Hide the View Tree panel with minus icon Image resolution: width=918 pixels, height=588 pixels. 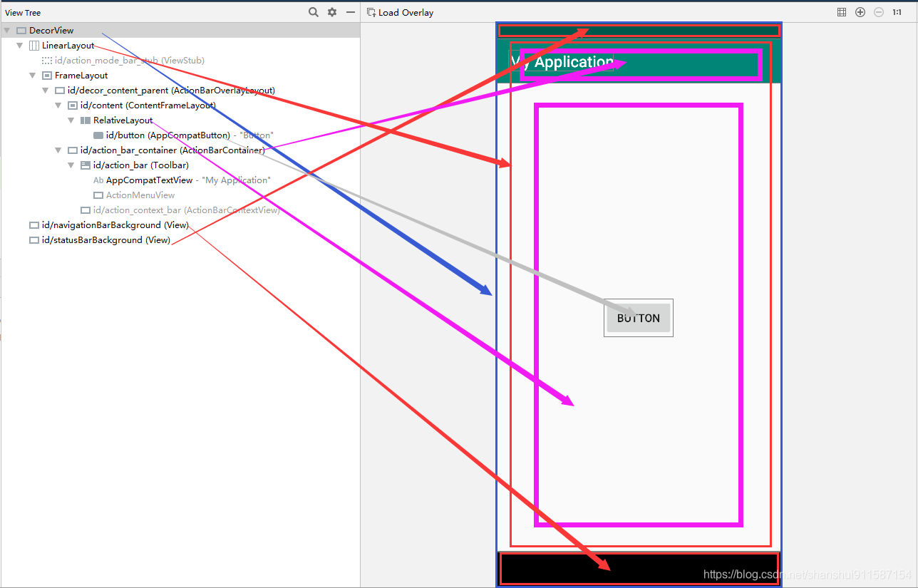(x=350, y=12)
